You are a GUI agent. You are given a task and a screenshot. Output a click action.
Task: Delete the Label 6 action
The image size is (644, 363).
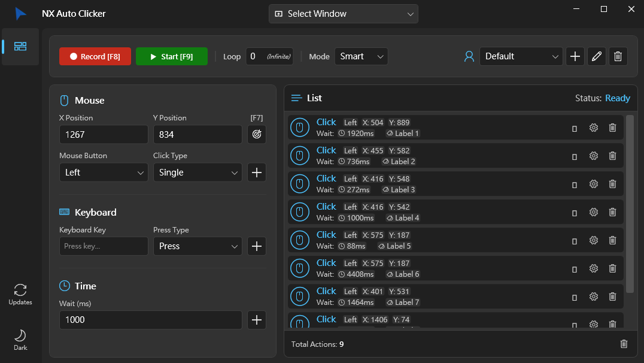pos(612,268)
